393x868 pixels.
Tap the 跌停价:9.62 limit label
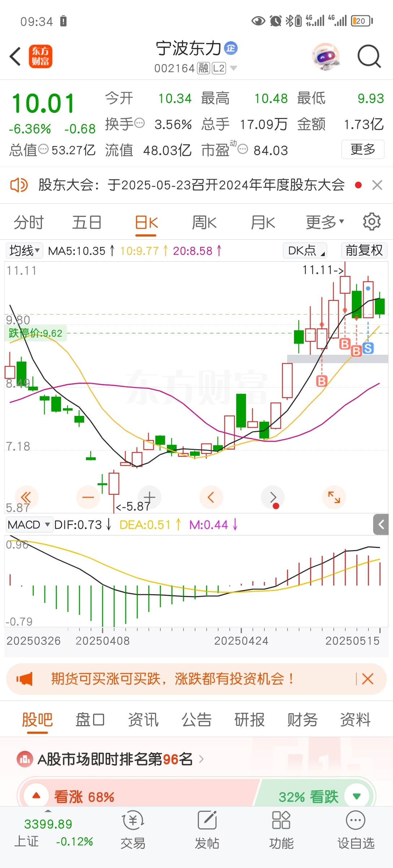[x=35, y=333]
